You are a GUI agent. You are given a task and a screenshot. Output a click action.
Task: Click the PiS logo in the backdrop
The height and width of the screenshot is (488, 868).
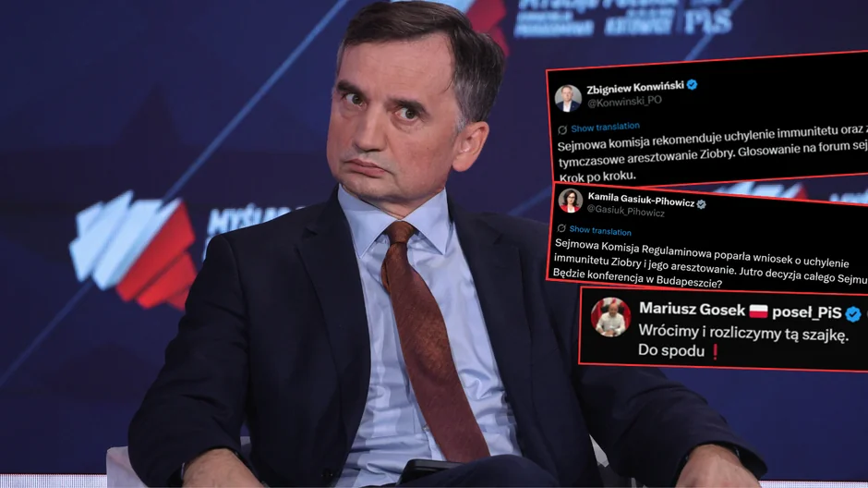click(707, 20)
